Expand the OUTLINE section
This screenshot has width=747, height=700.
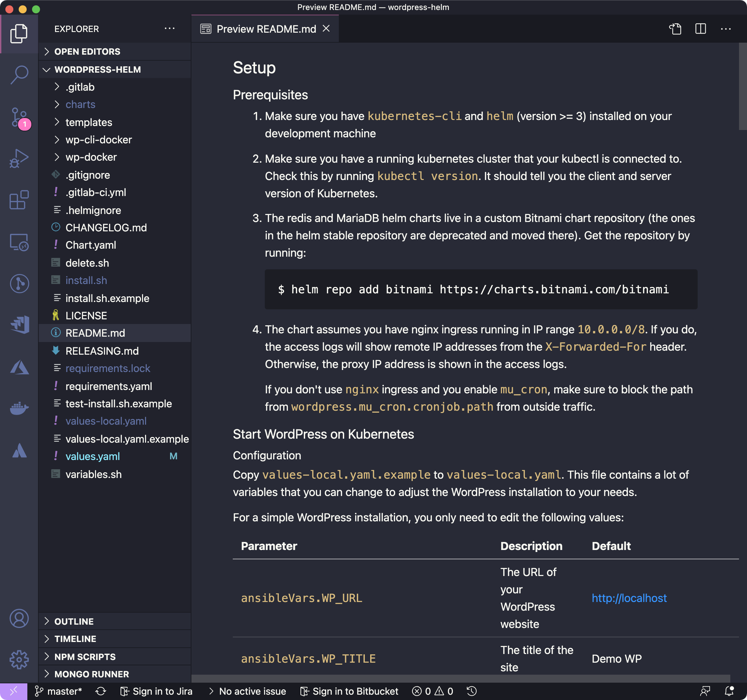(115, 622)
